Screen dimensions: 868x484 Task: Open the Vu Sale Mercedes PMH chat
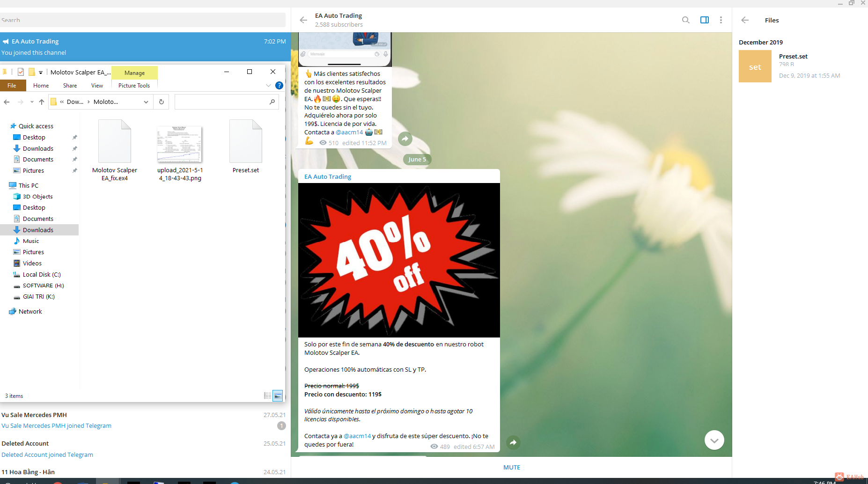(x=144, y=420)
